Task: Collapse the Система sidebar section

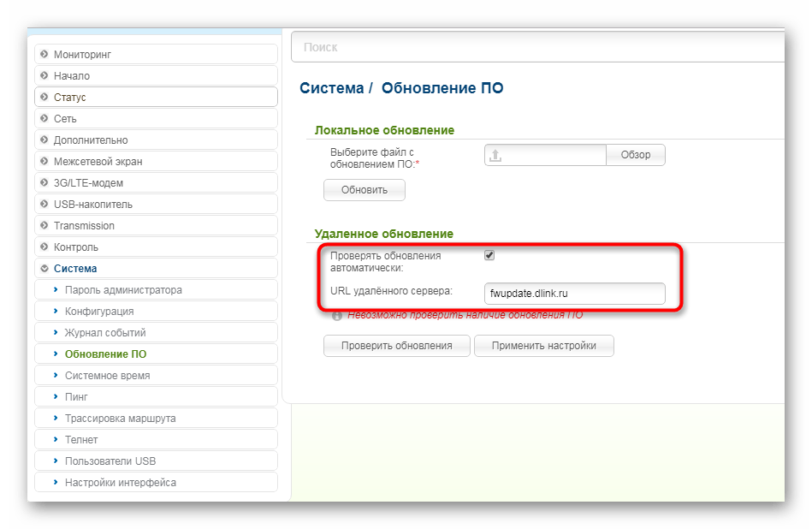Action: pyautogui.click(x=75, y=269)
